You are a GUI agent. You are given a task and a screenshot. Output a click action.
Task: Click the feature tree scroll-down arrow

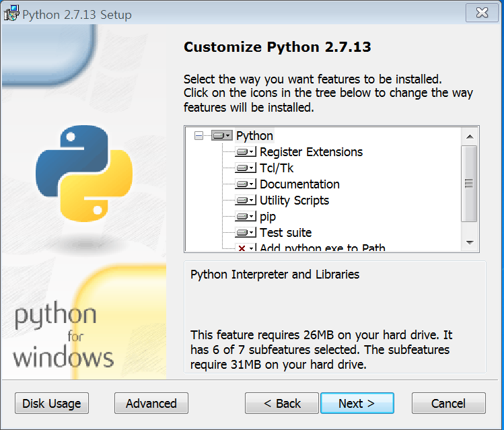coord(470,243)
